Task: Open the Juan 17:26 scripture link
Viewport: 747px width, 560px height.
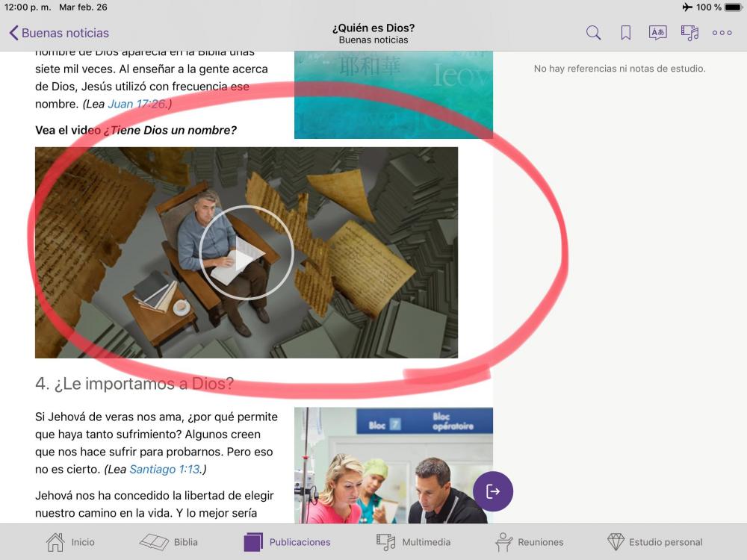Action: click(137, 104)
